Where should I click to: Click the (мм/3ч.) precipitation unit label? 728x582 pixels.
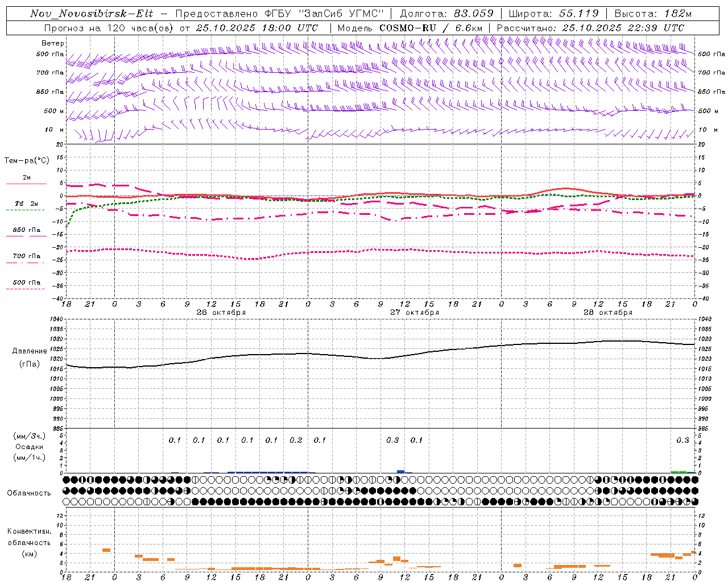30,436
